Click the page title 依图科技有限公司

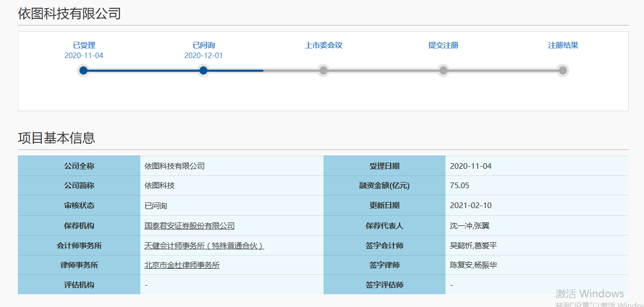[69, 14]
